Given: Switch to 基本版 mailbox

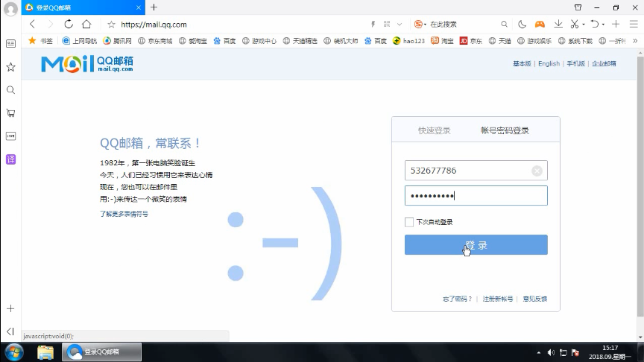Looking at the screenshot, I should 522,63.
